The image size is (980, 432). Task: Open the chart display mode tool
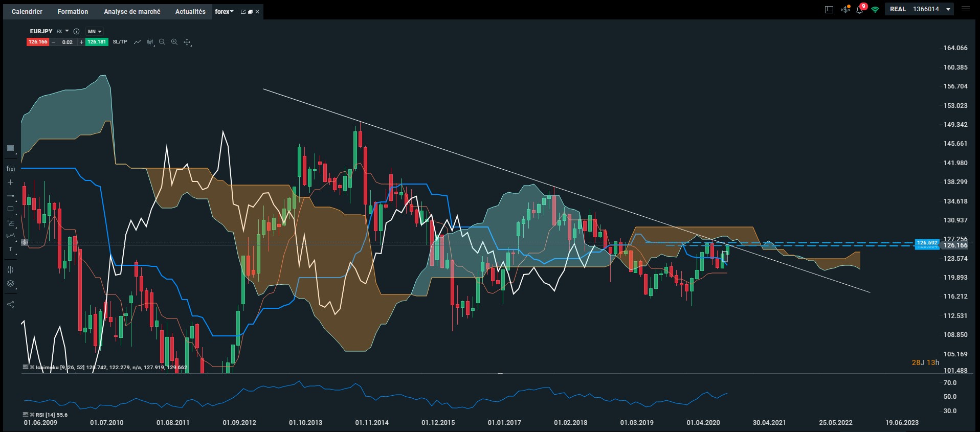click(x=10, y=148)
